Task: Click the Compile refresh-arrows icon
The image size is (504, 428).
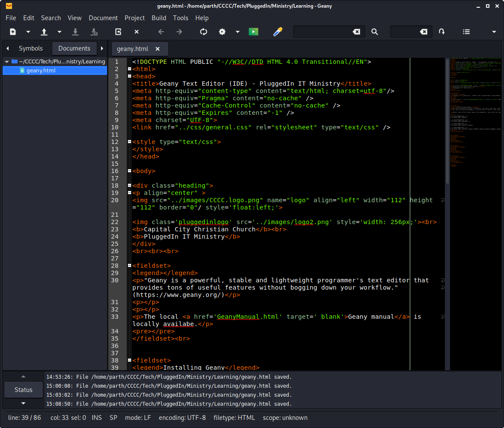Action: [x=203, y=32]
